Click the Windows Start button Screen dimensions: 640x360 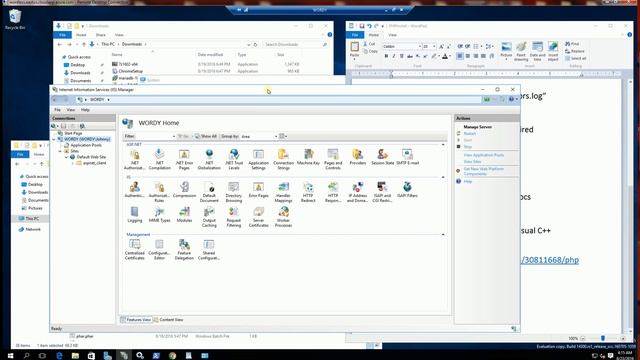pos(10,356)
